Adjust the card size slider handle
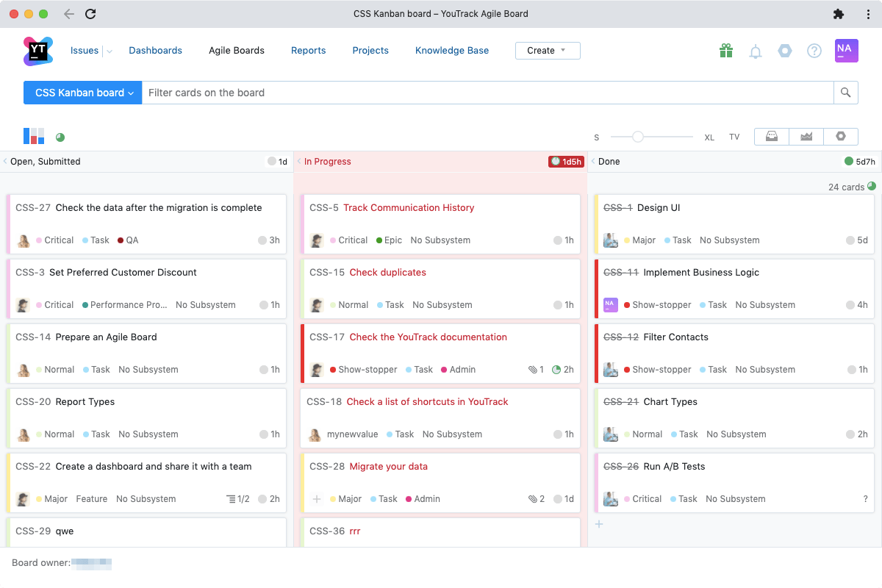 click(x=638, y=137)
